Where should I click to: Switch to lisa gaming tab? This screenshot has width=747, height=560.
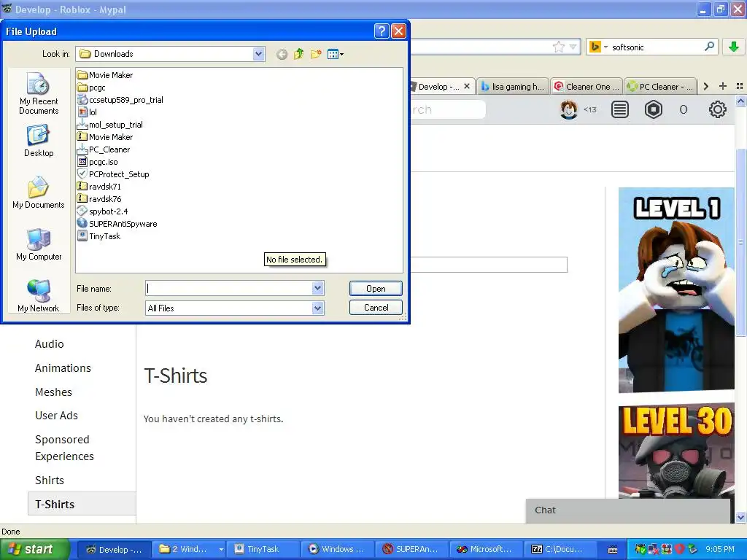[513, 87]
